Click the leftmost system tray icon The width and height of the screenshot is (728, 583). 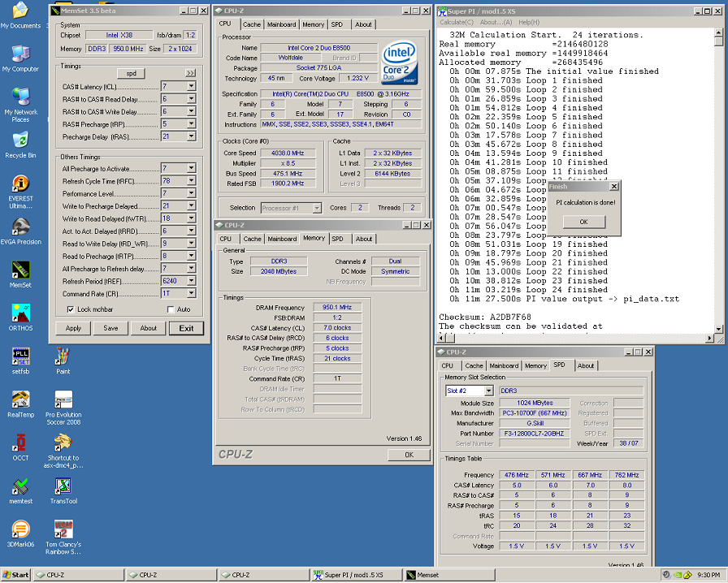667,575
